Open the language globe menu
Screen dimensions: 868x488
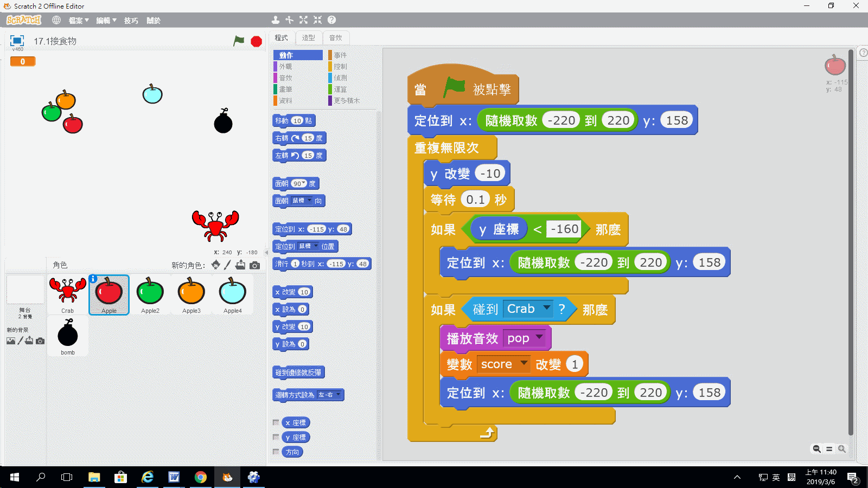(x=56, y=20)
